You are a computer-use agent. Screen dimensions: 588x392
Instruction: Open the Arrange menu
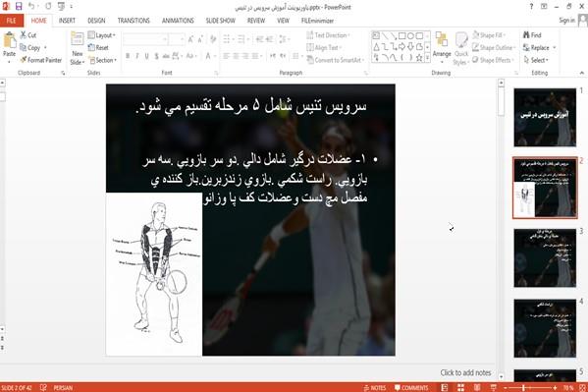(442, 47)
